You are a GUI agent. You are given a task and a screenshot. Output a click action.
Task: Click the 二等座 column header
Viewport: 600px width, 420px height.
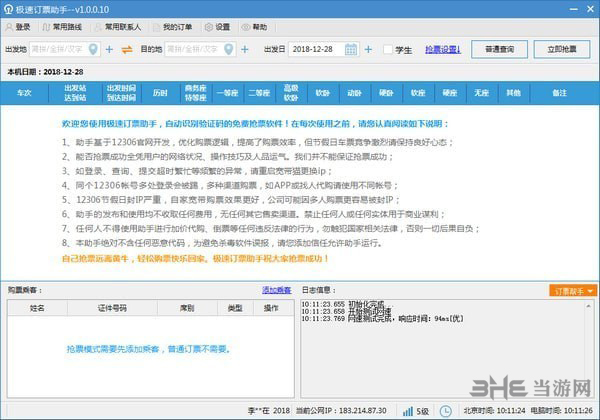pyautogui.click(x=259, y=93)
